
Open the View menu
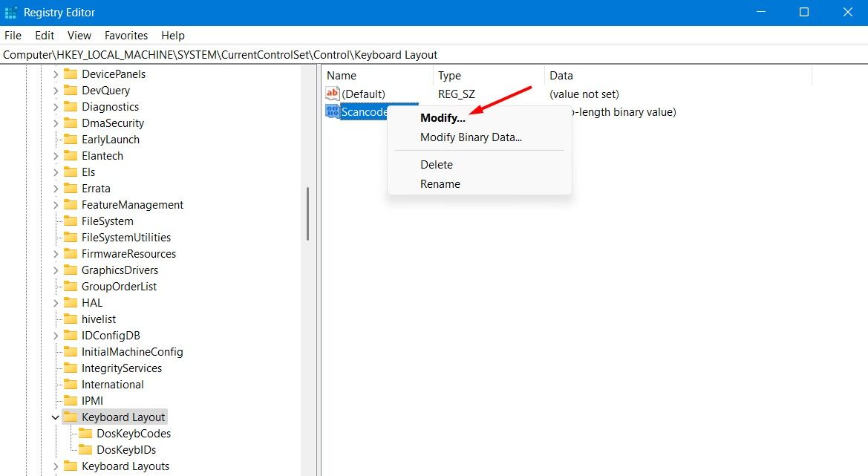coord(79,36)
